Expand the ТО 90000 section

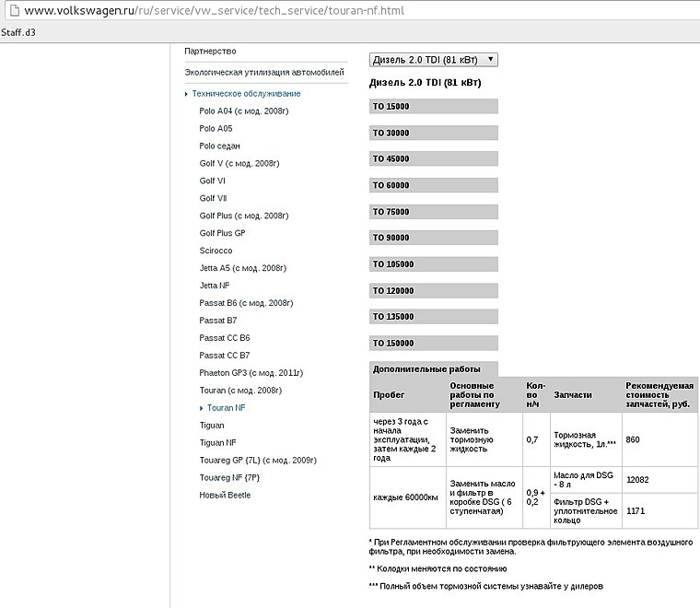click(x=434, y=238)
